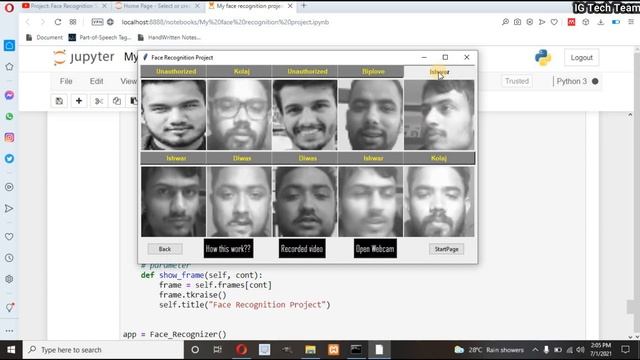Select face thumbnail under Biplove label
640x360 pixels.
(371, 115)
